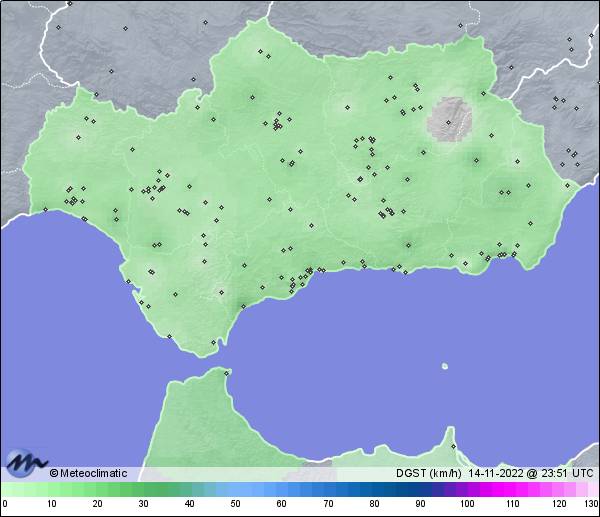The height and width of the screenshot is (517, 600).
Task: Click the scale label 0
Action: click(5, 504)
